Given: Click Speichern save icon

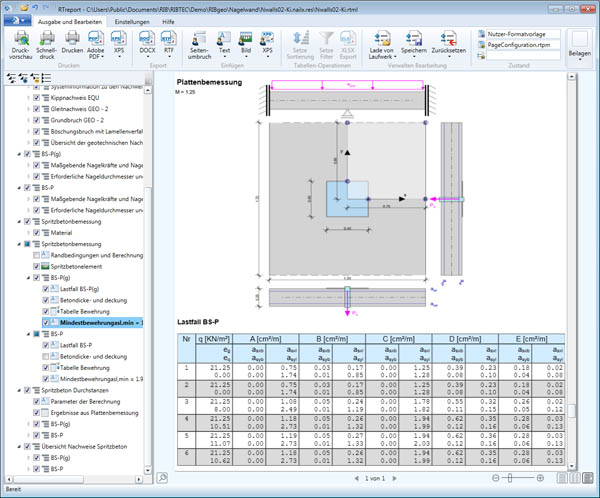Looking at the screenshot, I should [414, 39].
